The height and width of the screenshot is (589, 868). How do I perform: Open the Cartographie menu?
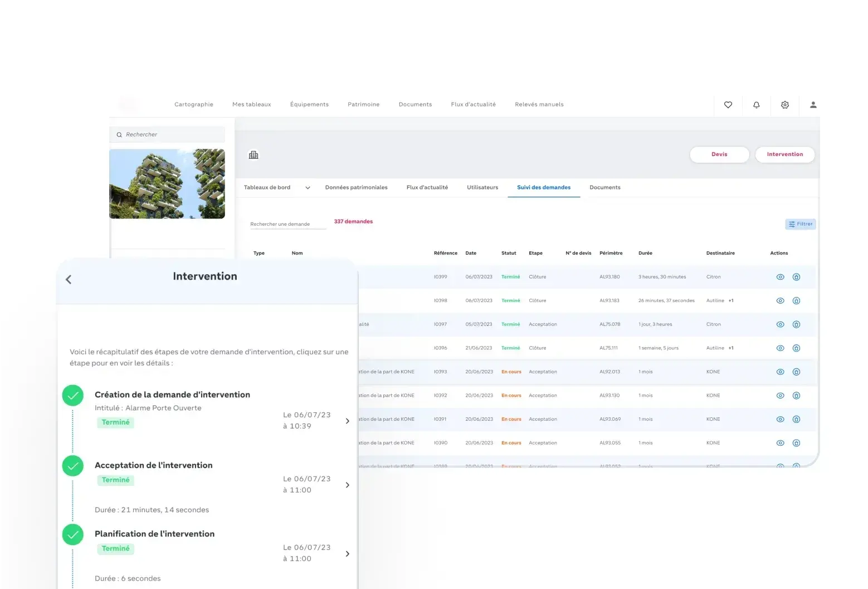(193, 105)
